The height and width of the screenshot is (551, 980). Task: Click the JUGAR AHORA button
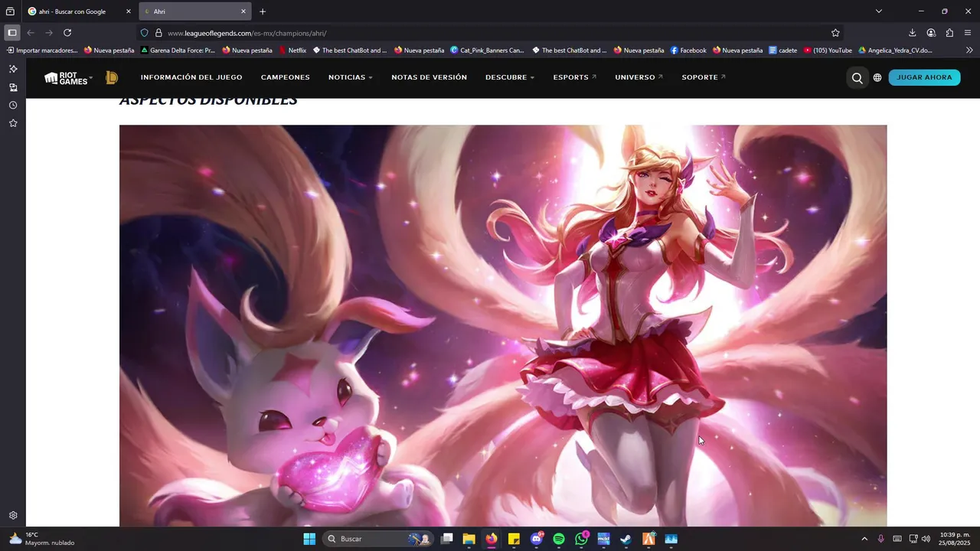coord(924,77)
